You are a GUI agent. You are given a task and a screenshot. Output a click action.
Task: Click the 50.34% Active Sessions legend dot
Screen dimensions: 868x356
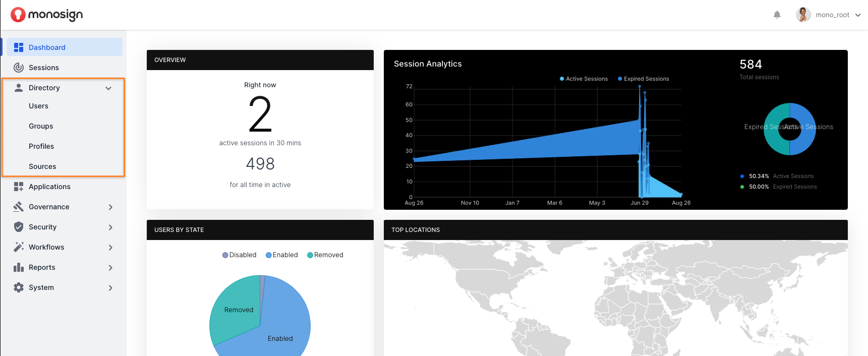coord(742,176)
